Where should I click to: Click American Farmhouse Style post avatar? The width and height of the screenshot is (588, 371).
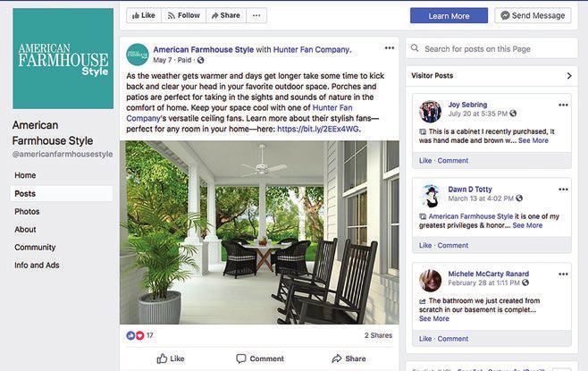coord(138,55)
